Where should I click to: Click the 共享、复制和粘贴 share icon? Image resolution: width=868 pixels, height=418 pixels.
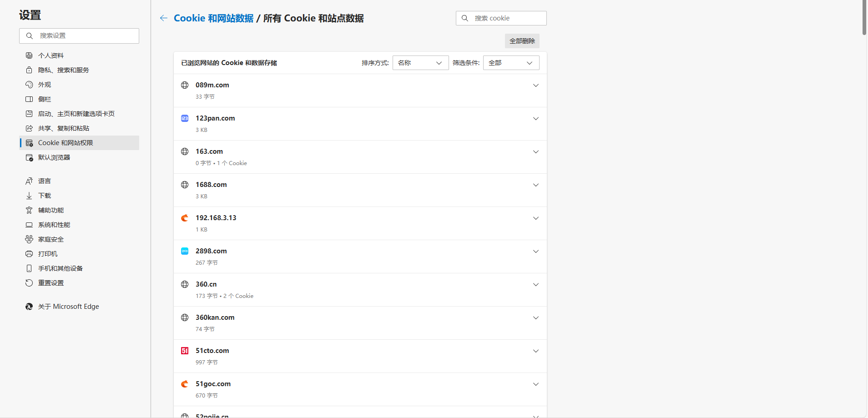click(29, 128)
